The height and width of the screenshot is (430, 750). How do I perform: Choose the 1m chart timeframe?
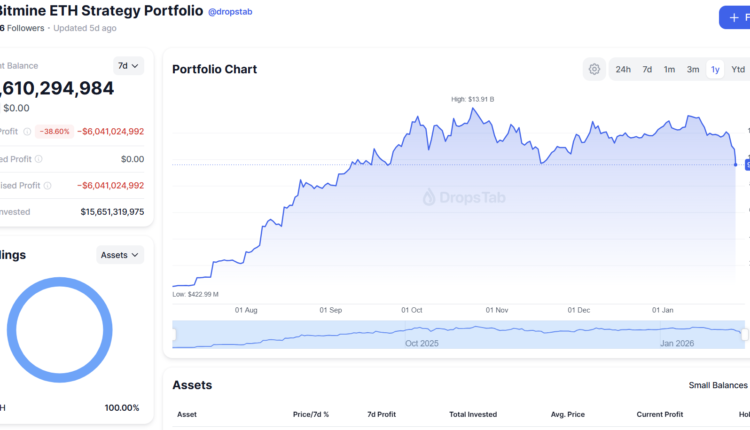(x=669, y=69)
